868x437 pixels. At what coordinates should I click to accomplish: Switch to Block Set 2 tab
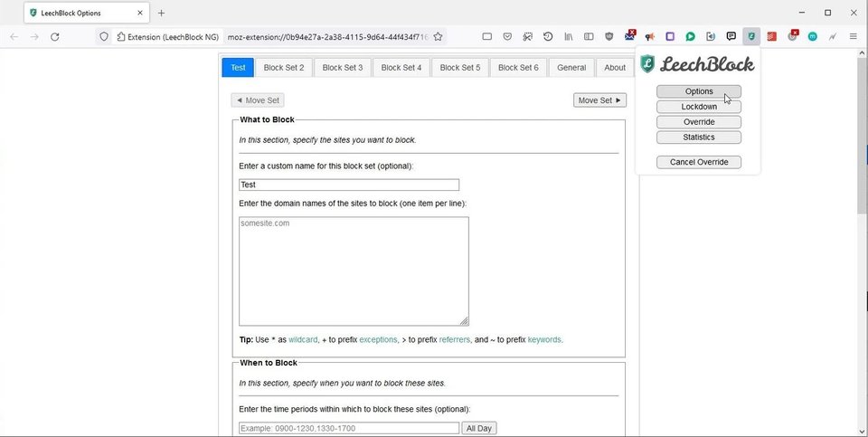tap(284, 68)
